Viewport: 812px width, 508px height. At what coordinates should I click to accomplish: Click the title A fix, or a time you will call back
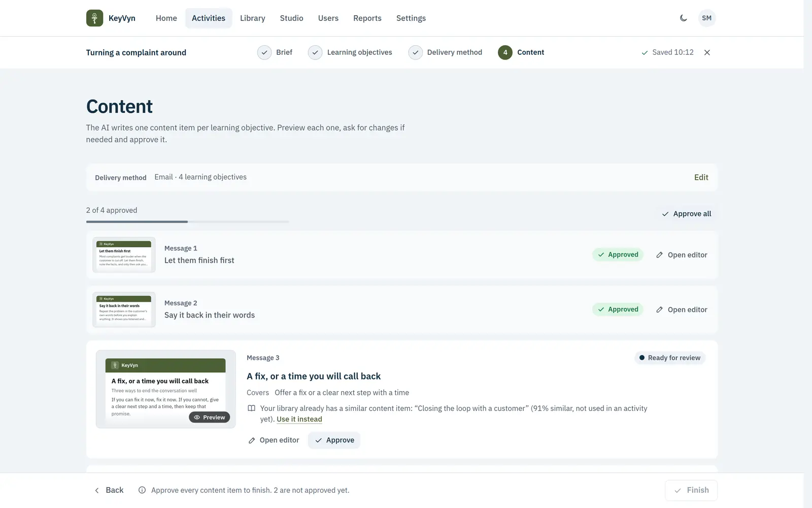314,376
